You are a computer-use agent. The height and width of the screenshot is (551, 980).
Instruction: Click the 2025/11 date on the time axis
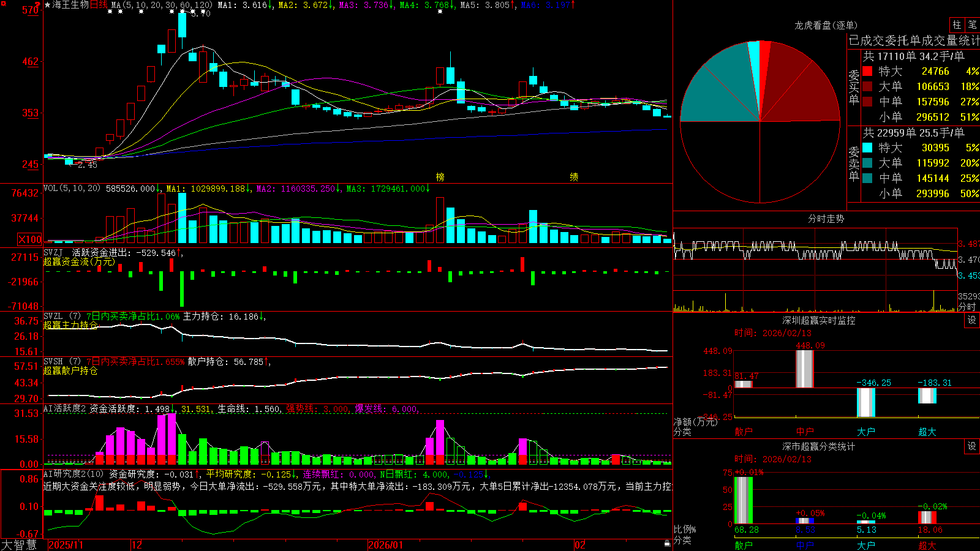(x=66, y=545)
